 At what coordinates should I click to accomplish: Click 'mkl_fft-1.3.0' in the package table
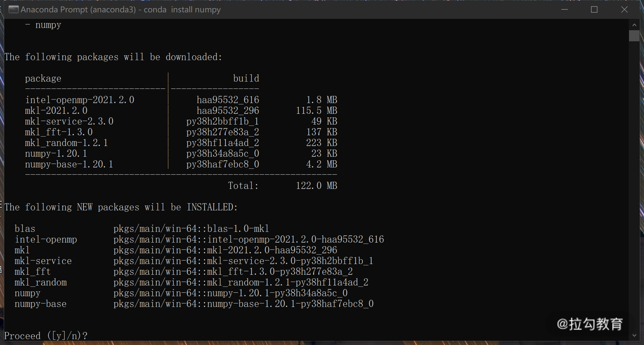pos(59,132)
